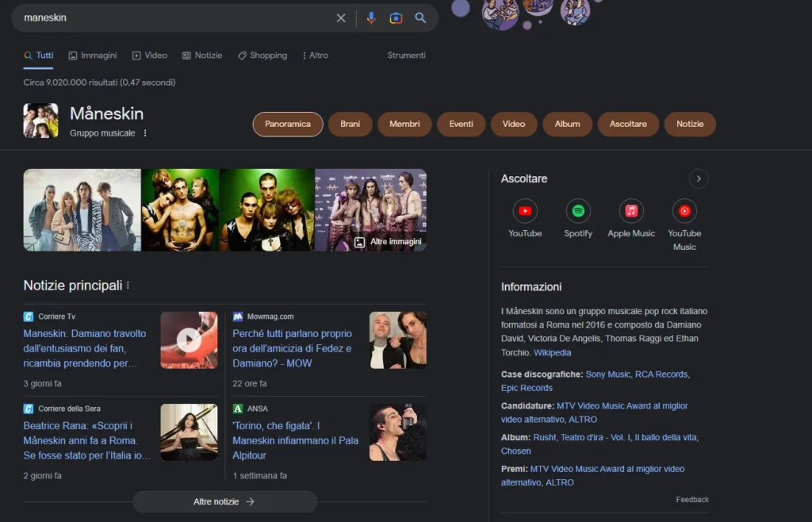Open the Måneskin profile thumbnail image
The width and height of the screenshot is (812, 522).
click(x=40, y=120)
